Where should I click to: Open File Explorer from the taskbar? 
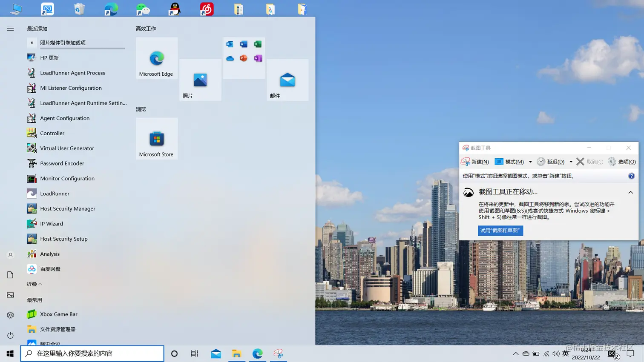tap(237, 353)
